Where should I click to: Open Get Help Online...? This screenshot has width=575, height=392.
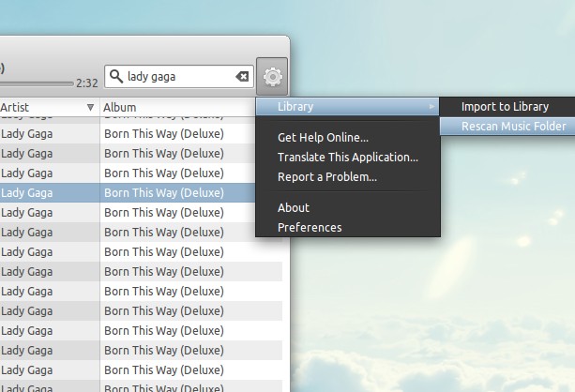coord(348,138)
